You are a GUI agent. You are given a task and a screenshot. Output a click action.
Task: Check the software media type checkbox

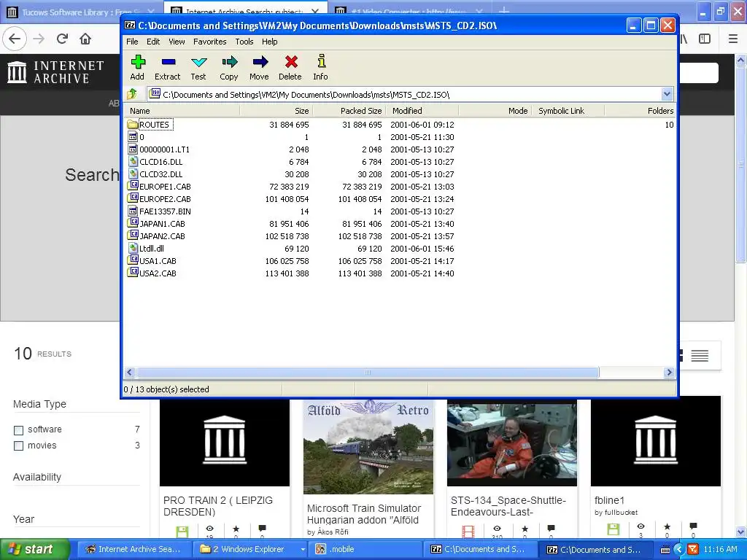click(x=18, y=430)
